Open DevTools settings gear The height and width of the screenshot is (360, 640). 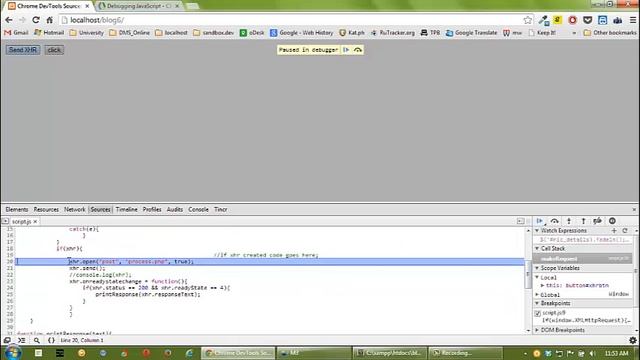633,340
